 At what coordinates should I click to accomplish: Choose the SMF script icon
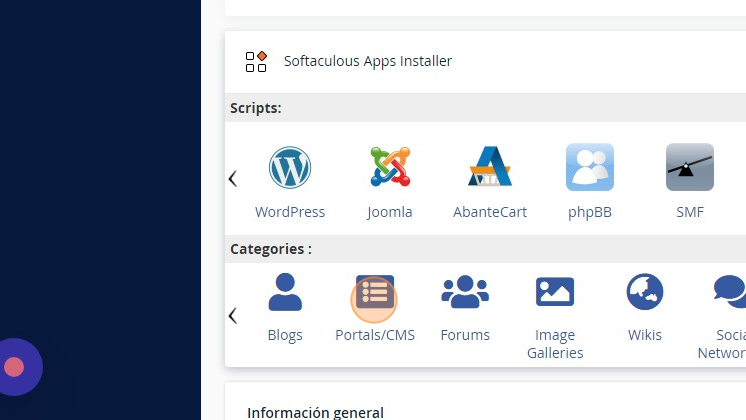690,167
